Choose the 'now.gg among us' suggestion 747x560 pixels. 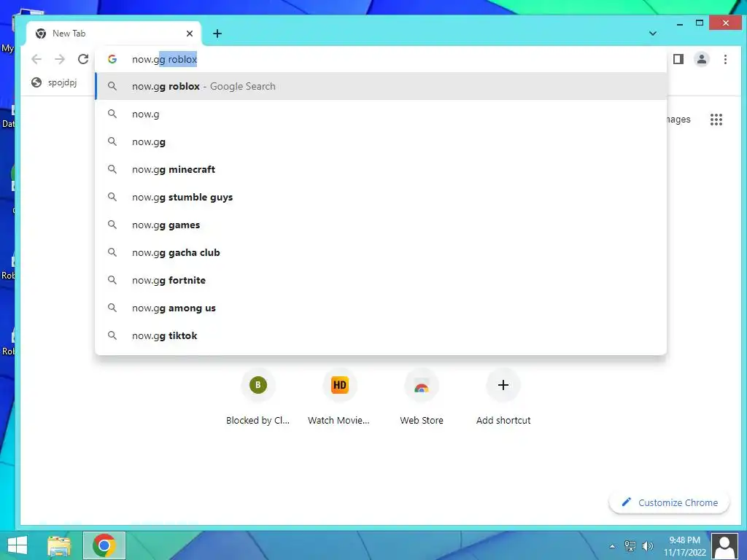tap(381, 308)
